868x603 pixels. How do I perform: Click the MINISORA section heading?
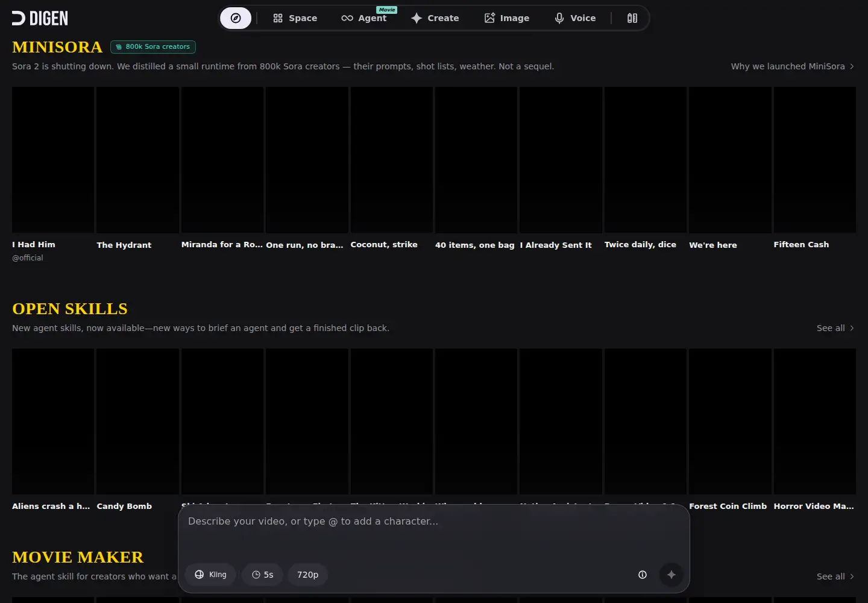pyautogui.click(x=57, y=47)
